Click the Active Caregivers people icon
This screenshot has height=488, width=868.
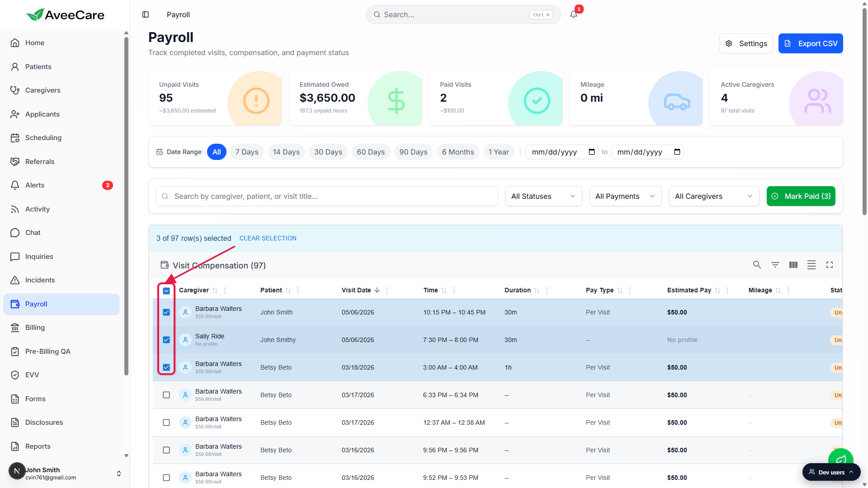(x=817, y=100)
